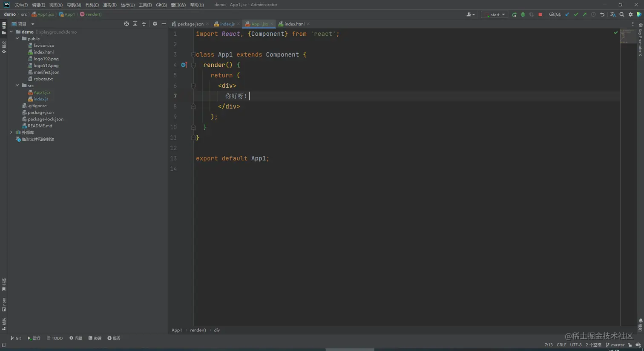644x351 pixels.
Task: Click the green Debug bug icon
Action: pyautogui.click(x=523, y=14)
